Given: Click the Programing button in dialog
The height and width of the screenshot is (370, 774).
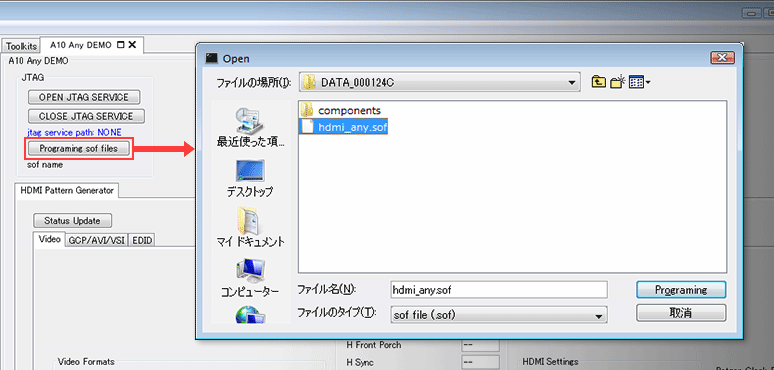Looking at the screenshot, I should [681, 290].
